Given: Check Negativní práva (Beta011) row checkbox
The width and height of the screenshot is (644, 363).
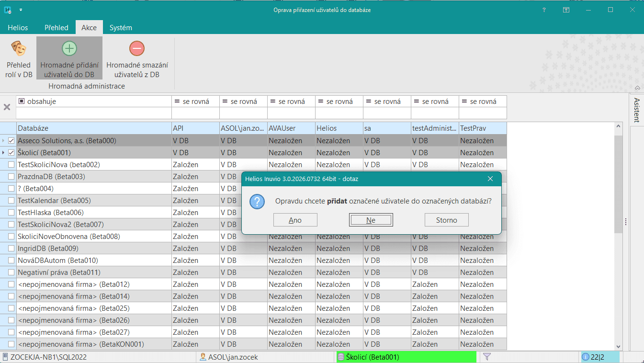Looking at the screenshot, I should click(x=11, y=272).
